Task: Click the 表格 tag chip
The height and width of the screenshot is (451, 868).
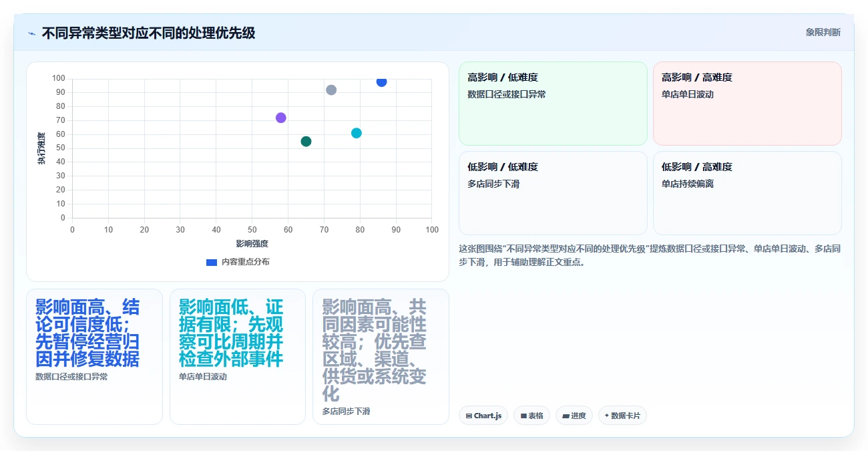Action: click(531, 416)
